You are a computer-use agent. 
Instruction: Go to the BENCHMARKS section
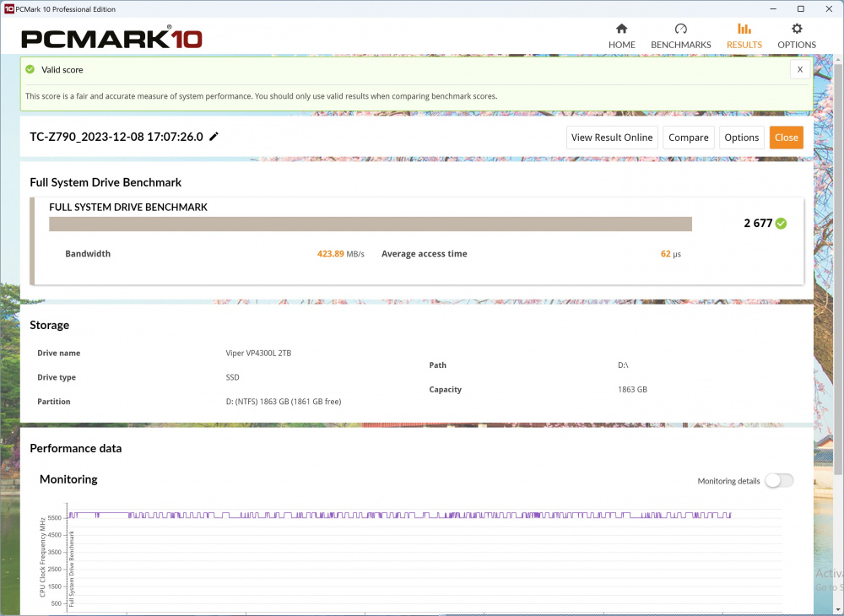coord(681,36)
